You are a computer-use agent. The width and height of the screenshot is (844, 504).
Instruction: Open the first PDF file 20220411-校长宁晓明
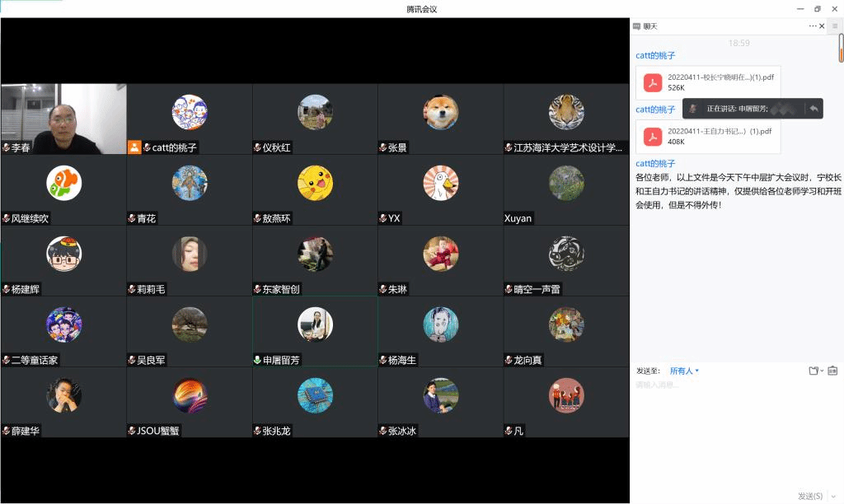(708, 82)
